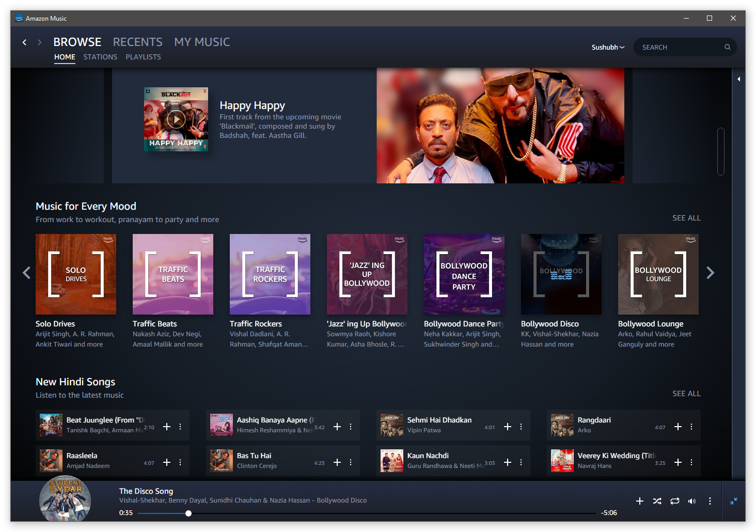
Task: Click the remaining time -5:06 label
Action: [x=609, y=513]
